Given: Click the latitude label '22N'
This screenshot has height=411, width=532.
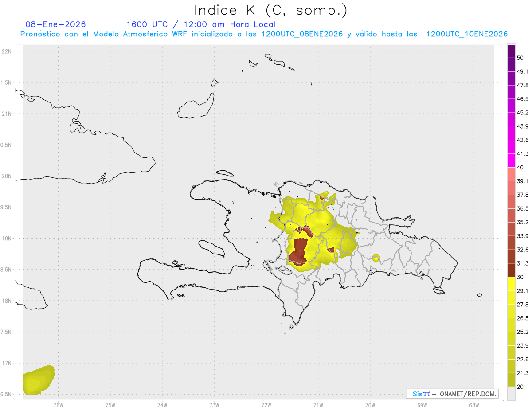Looking at the screenshot, I should click(x=7, y=51).
